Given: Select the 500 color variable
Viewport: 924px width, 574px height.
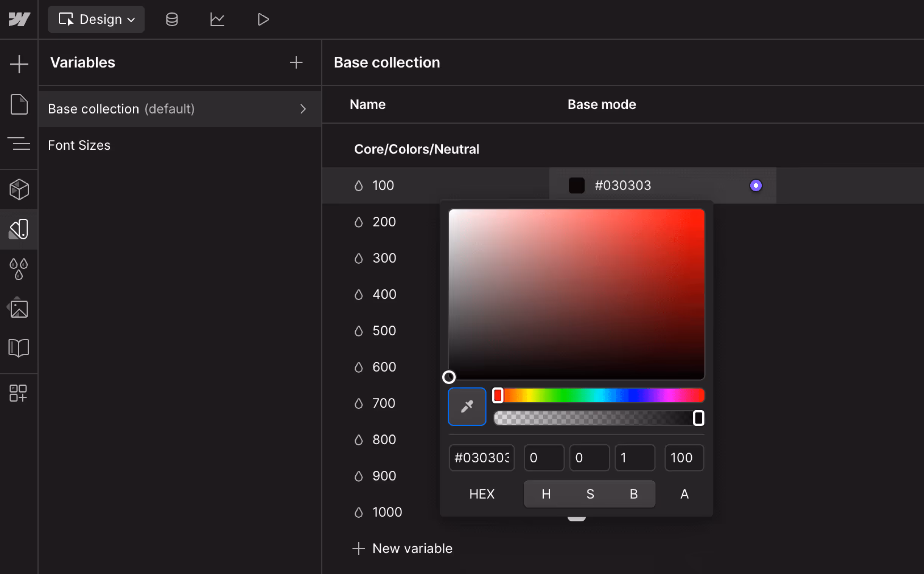Looking at the screenshot, I should (x=384, y=330).
